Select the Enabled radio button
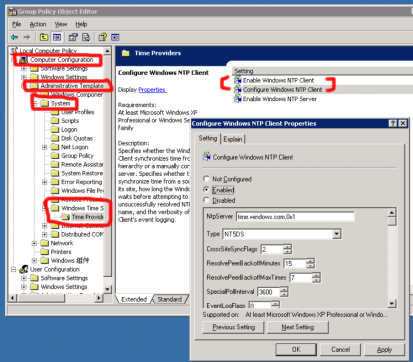This screenshot has height=362, width=413. tap(206, 189)
